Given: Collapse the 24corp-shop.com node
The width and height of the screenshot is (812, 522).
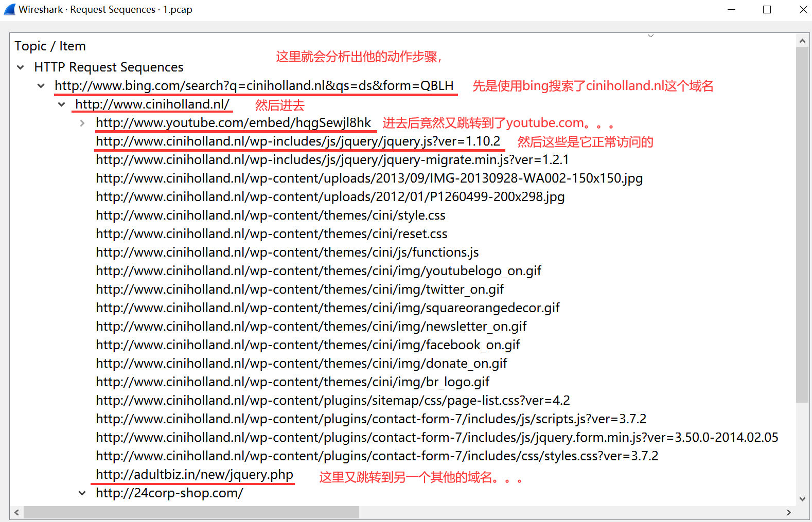Looking at the screenshot, I should point(82,493).
